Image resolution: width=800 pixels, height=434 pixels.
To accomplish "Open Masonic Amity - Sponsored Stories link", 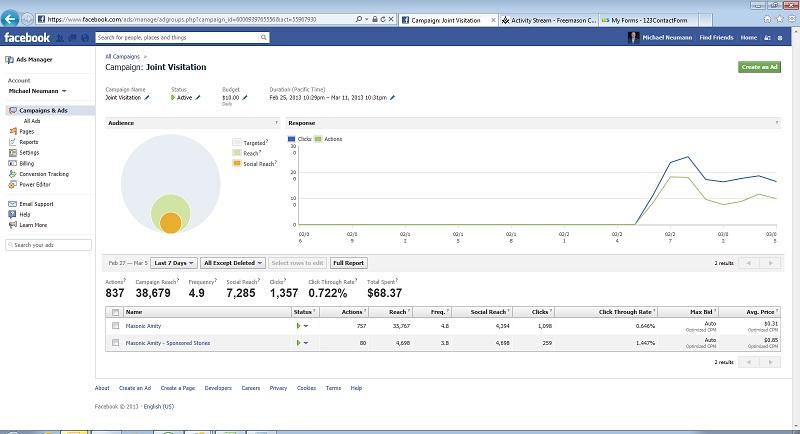I will (x=168, y=343).
